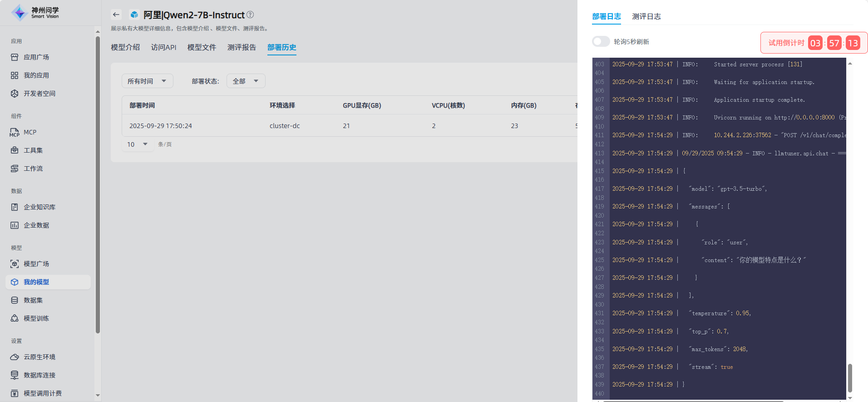868x402 pixels.
Task: Switch to the 测评日志 tab
Action: click(646, 16)
